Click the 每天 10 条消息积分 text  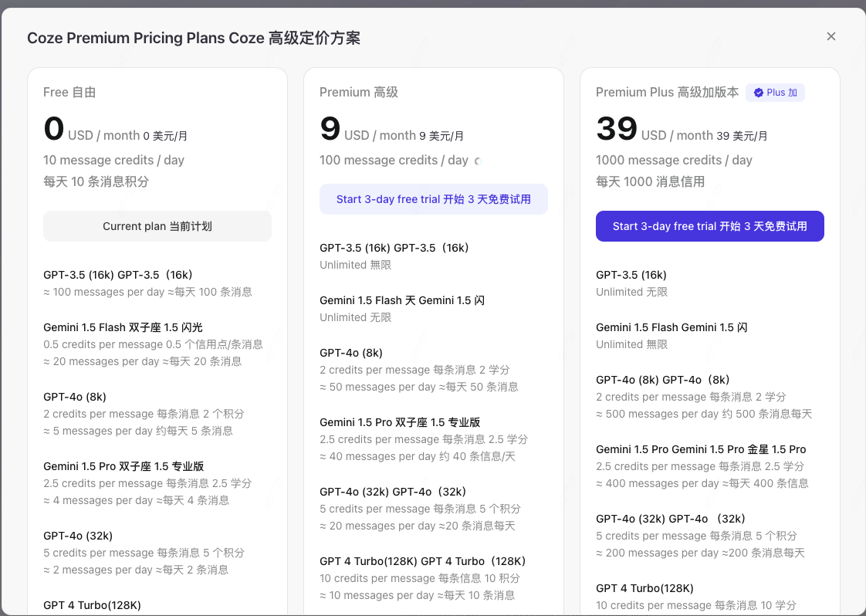[96, 181]
